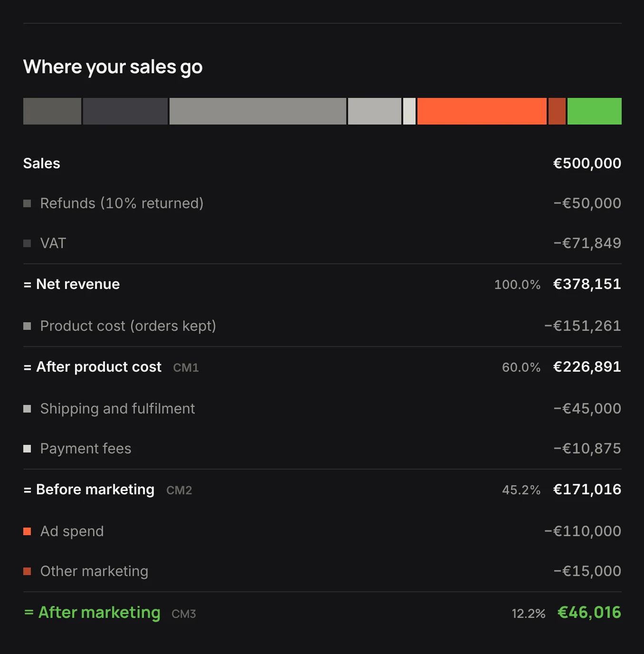Click the Product cost segment in the bar

pyautogui.click(x=258, y=111)
